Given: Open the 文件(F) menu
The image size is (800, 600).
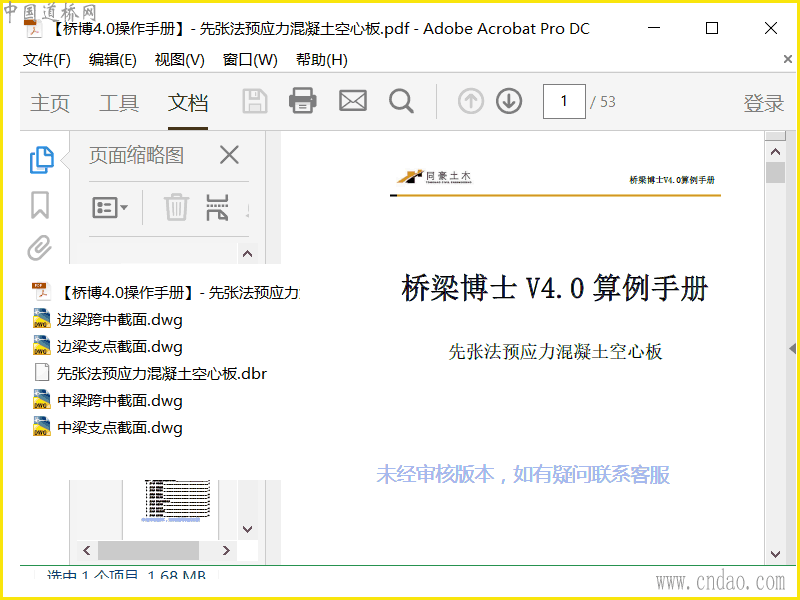Looking at the screenshot, I should point(47,60).
